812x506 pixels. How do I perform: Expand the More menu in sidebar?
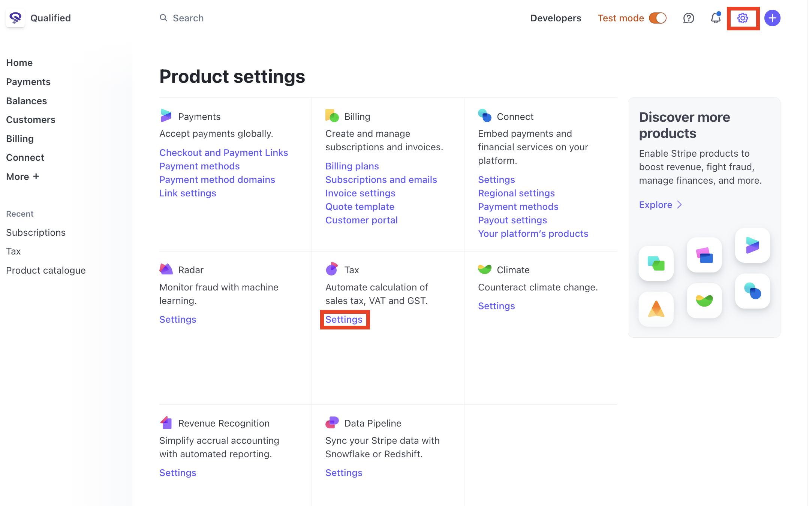click(x=22, y=177)
